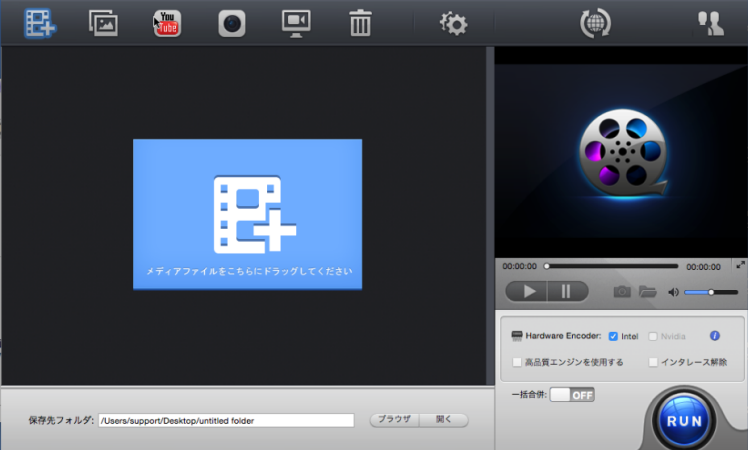The width and height of the screenshot is (748, 450).
Task: Click the 保存先フォルダ path field
Action: coord(226,420)
